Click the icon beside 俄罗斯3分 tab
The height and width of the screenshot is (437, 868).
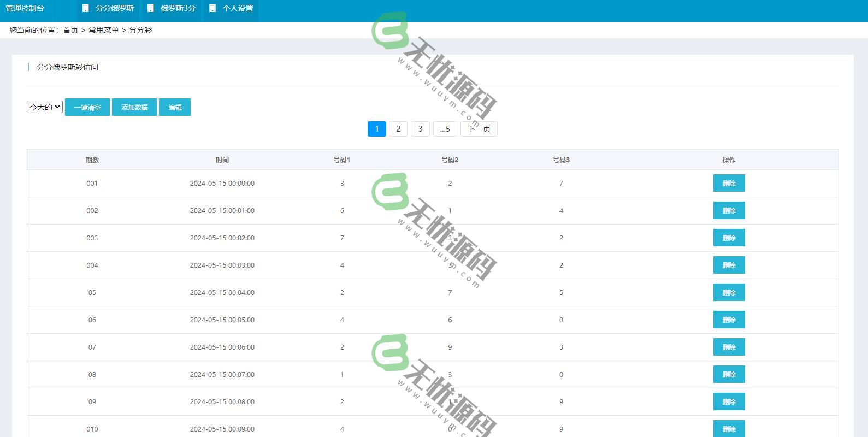pos(151,8)
